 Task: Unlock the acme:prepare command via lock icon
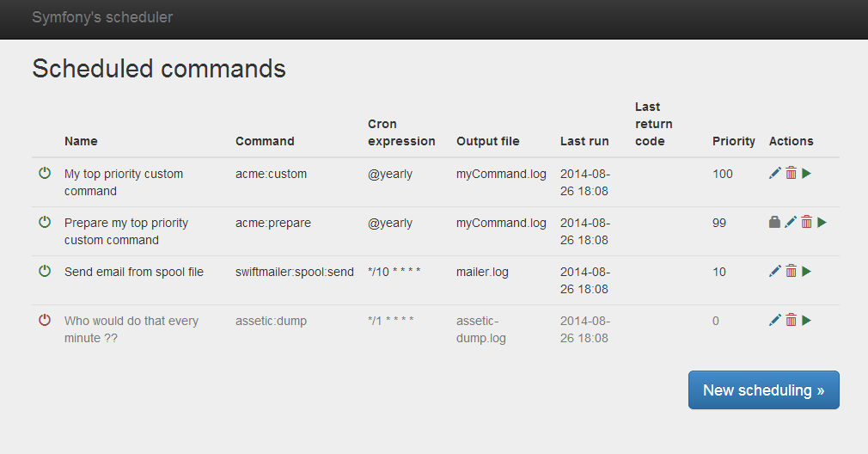point(774,222)
